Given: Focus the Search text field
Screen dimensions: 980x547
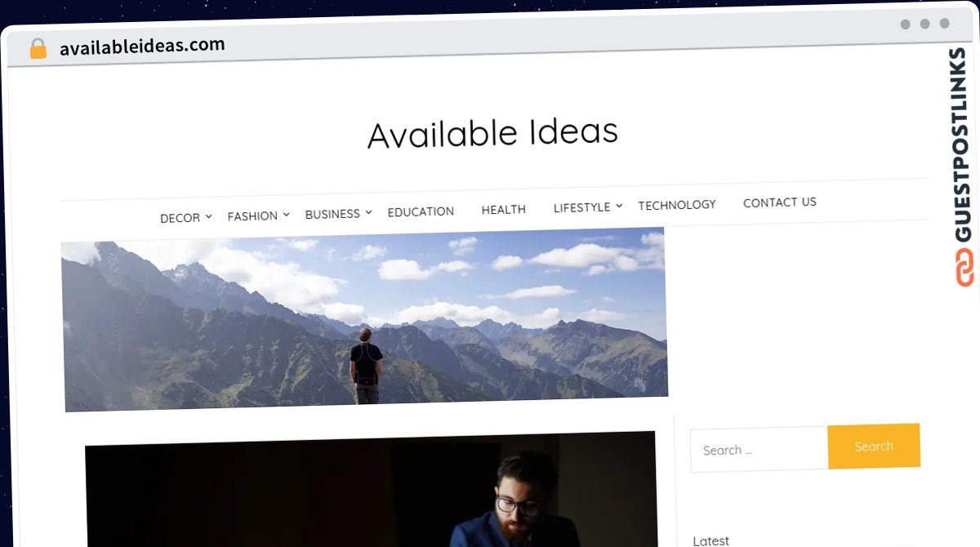Looking at the screenshot, I should click(759, 449).
